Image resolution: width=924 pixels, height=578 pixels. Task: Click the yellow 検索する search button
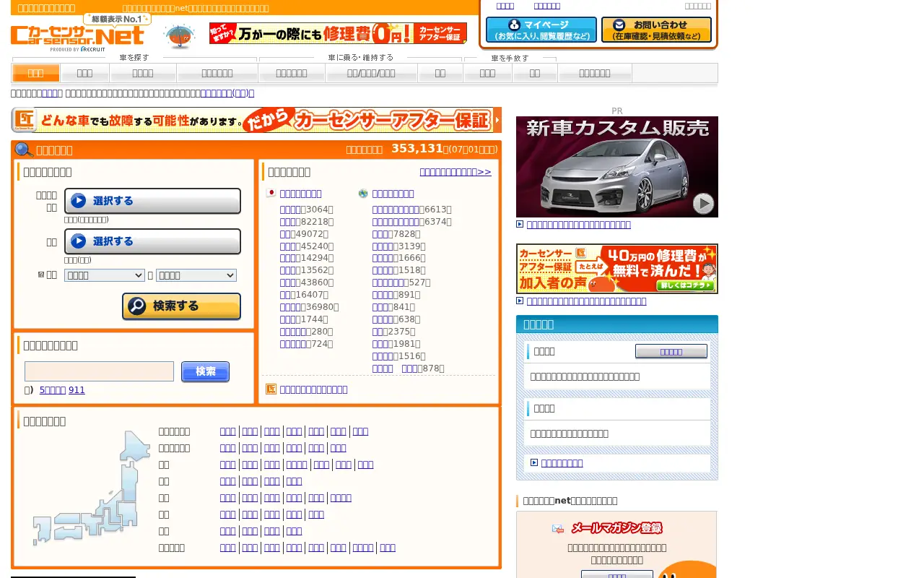coord(181,306)
